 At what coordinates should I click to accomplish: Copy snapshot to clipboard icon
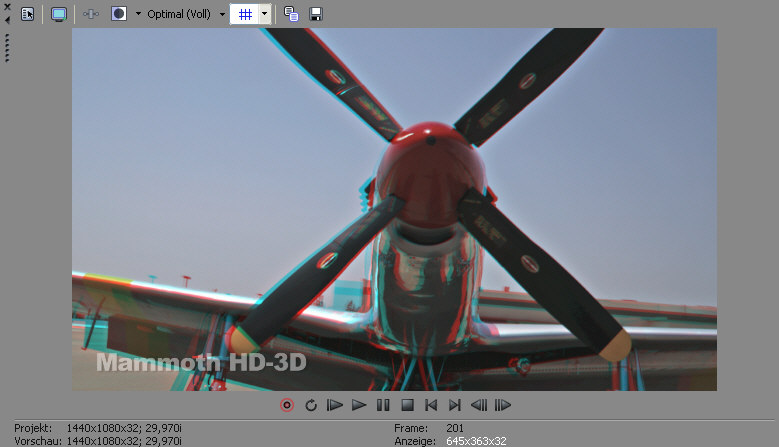click(x=291, y=14)
